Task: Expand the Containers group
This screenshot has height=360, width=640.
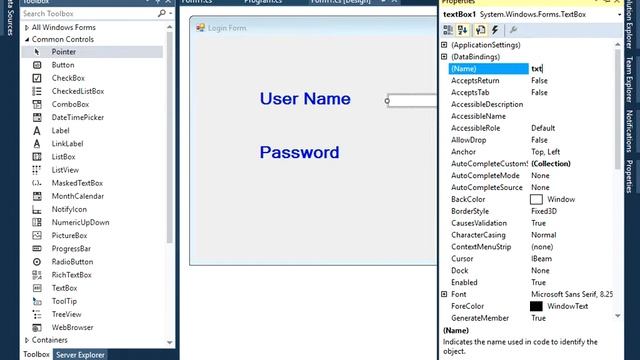Action: click(27, 340)
